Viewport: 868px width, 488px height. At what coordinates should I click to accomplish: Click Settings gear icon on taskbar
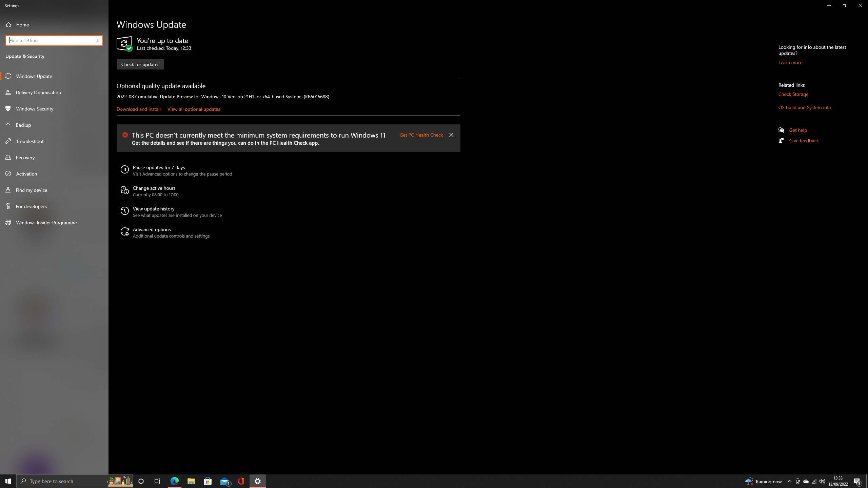(258, 481)
